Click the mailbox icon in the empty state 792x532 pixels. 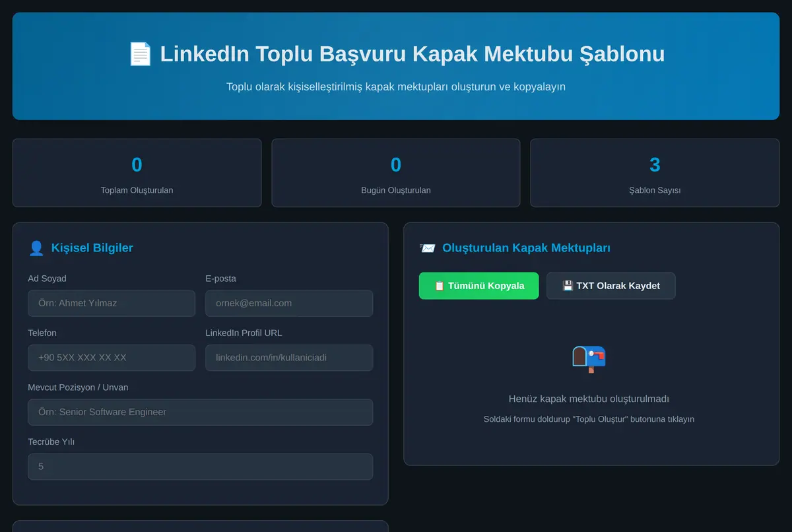[589, 358]
